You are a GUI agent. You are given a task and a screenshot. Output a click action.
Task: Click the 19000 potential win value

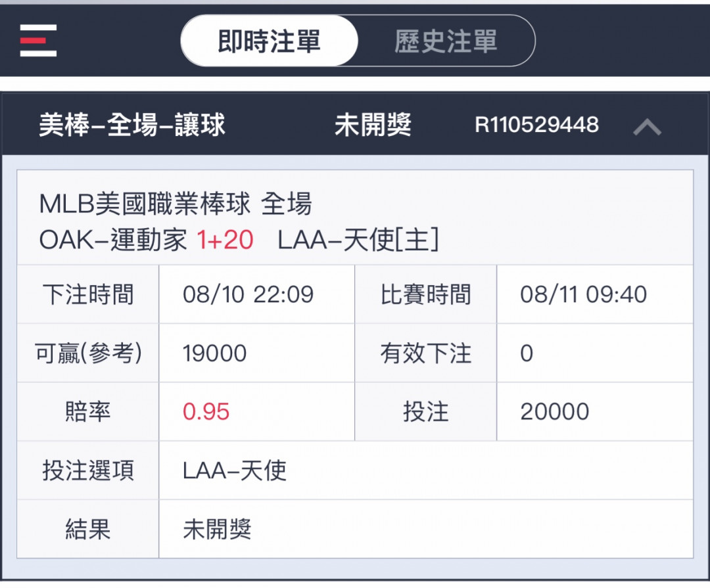(214, 353)
